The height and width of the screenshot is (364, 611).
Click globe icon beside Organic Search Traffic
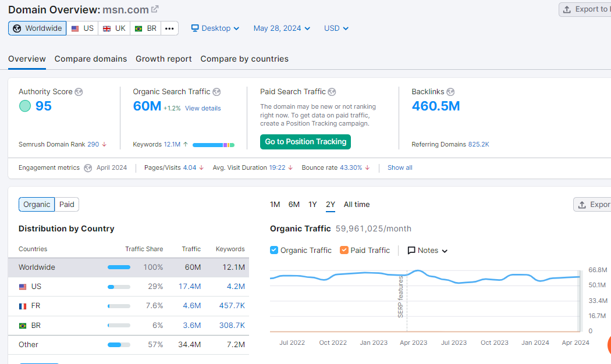point(216,92)
